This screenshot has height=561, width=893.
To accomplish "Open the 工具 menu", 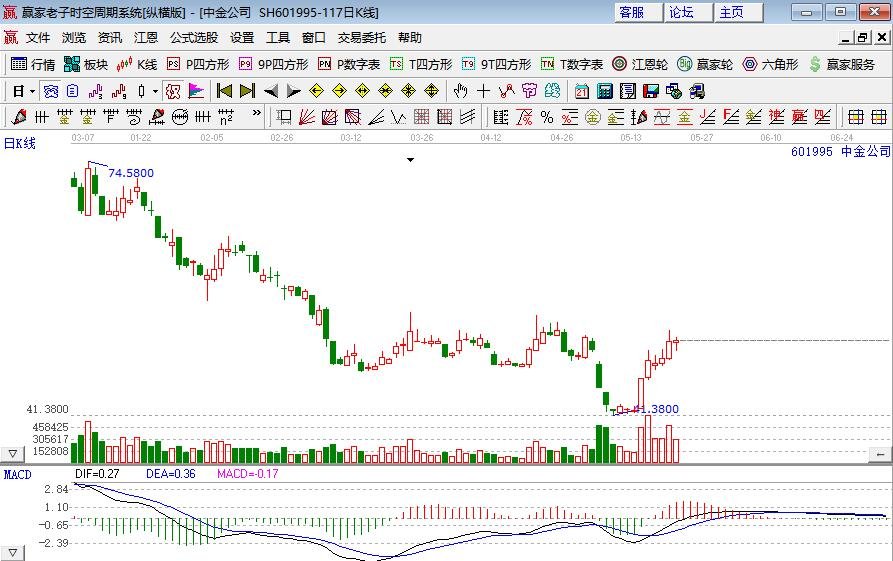I will click(x=278, y=38).
